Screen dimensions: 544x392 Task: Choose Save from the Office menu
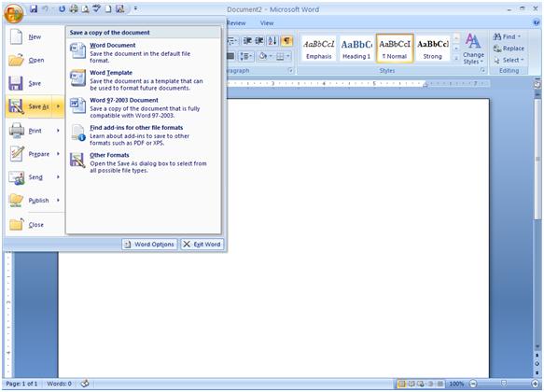35,83
